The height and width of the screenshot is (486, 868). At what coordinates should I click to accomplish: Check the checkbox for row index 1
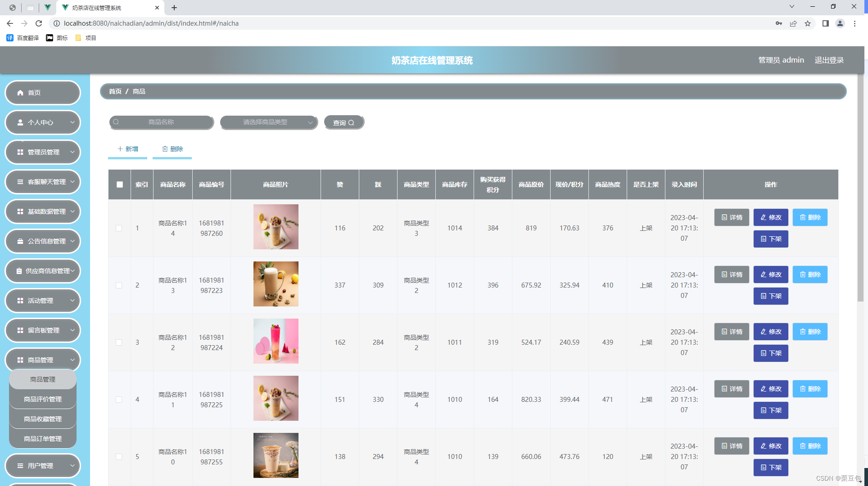tap(119, 228)
